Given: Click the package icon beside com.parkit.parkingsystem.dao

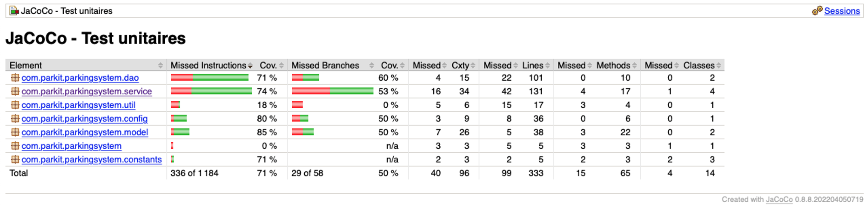Looking at the screenshot, I should coord(15,78).
